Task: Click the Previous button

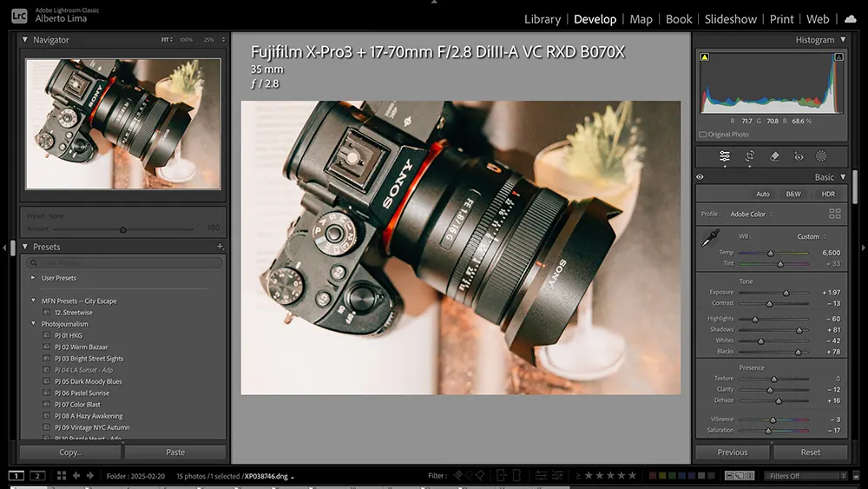Action: coord(733,453)
